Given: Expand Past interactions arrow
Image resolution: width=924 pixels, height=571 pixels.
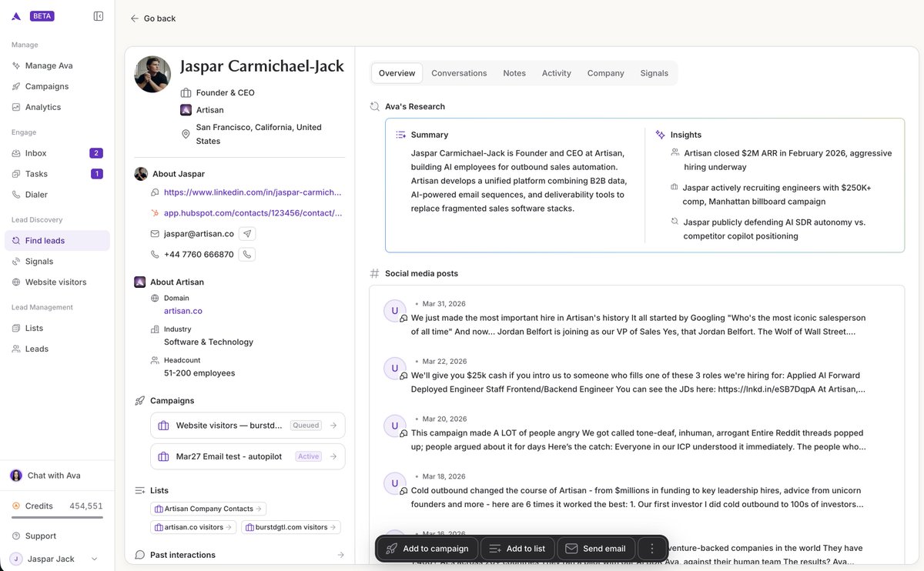Looking at the screenshot, I should [x=340, y=555].
